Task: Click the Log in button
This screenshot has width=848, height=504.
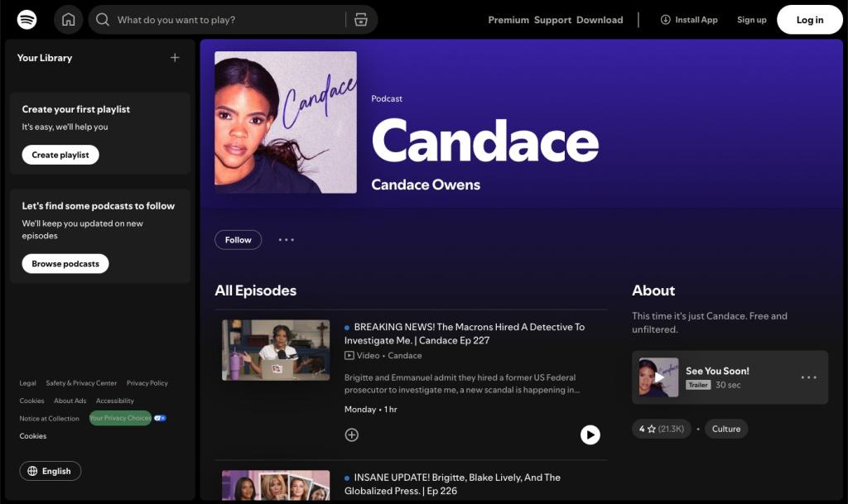Action: (810, 20)
